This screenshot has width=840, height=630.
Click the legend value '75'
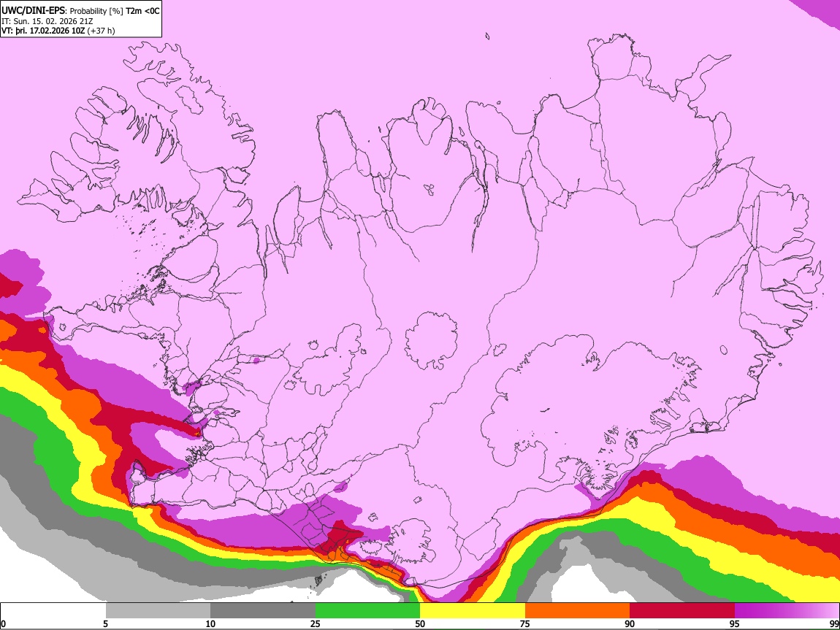tap(525, 624)
